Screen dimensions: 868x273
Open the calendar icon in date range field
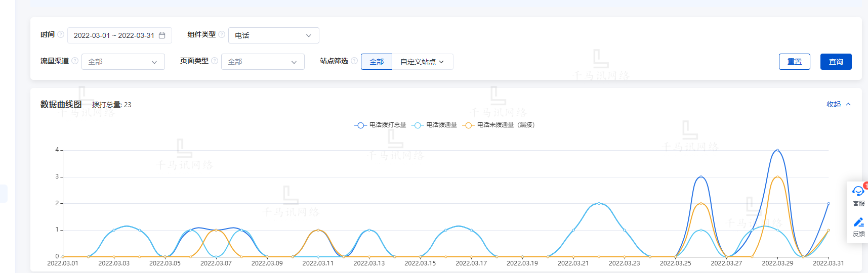(x=162, y=35)
